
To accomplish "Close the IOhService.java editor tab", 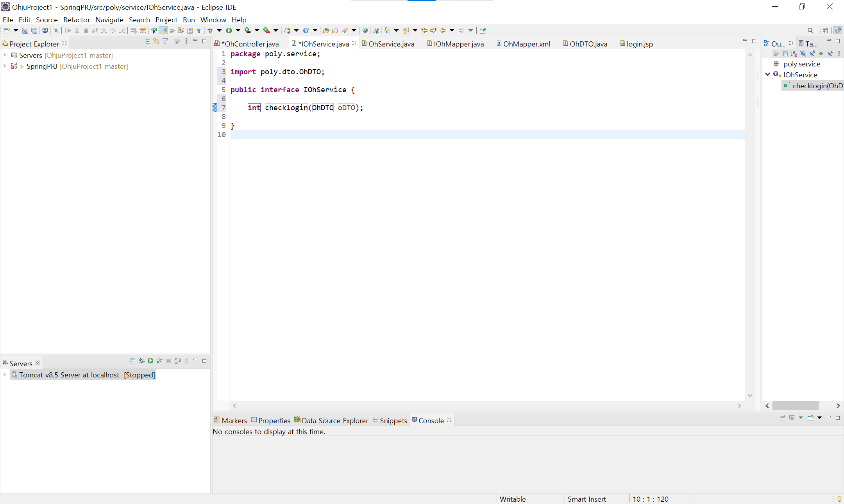I will (354, 43).
